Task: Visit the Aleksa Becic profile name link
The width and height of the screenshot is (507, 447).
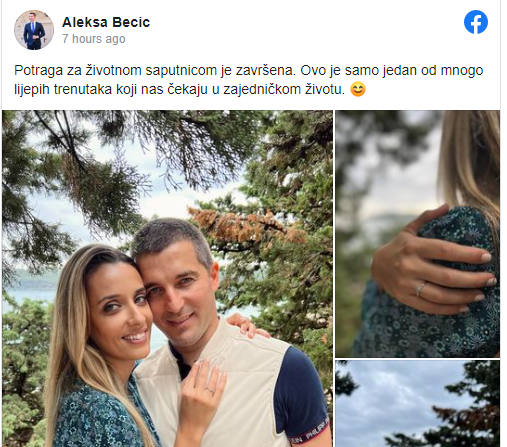Action: tap(106, 22)
